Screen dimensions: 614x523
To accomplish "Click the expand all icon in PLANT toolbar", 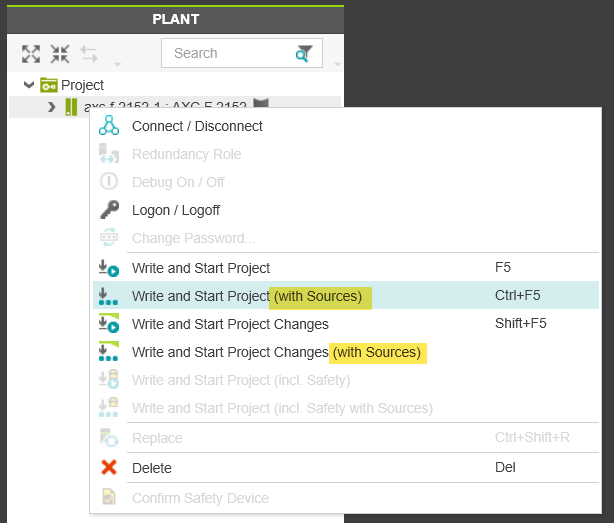I will coord(31,54).
